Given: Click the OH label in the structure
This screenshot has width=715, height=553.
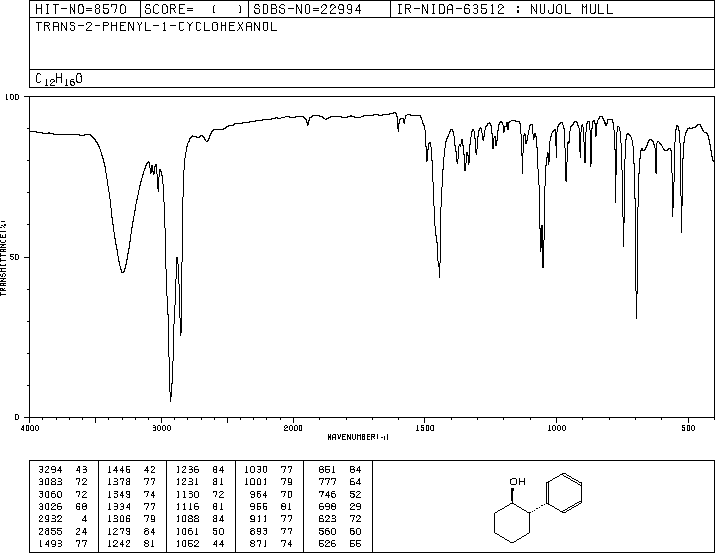Looking at the screenshot, I should (x=517, y=481).
